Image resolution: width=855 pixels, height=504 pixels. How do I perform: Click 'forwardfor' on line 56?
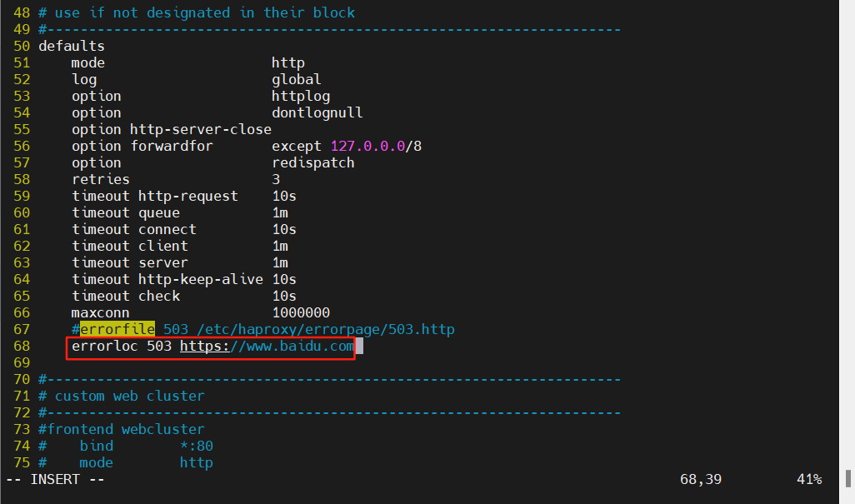coord(171,146)
